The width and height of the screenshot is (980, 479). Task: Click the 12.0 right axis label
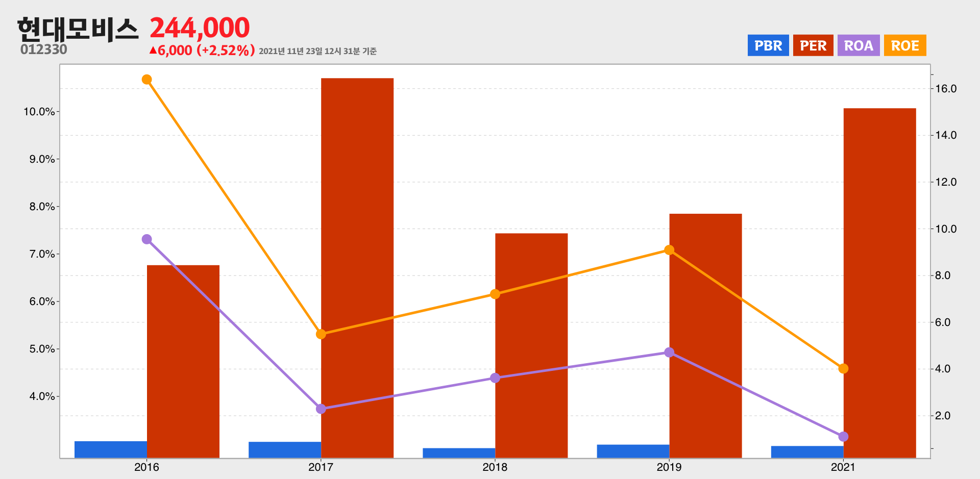[946, 182]
